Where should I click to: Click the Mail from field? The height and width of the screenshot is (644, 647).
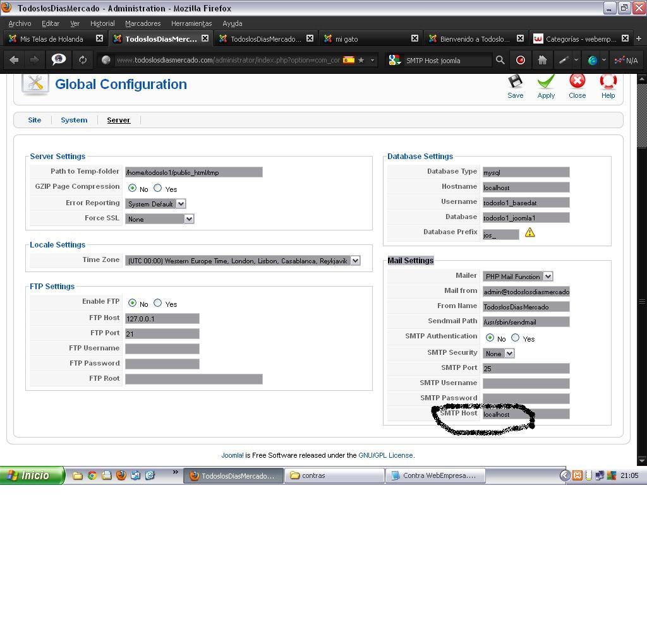pyautogui.click(x=526, y=292)
